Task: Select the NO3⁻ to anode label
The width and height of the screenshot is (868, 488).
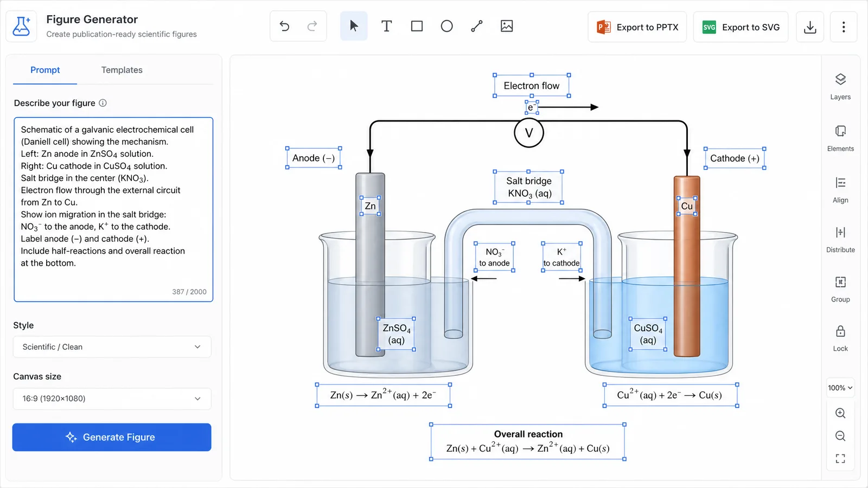Action: tap(494, 257)
